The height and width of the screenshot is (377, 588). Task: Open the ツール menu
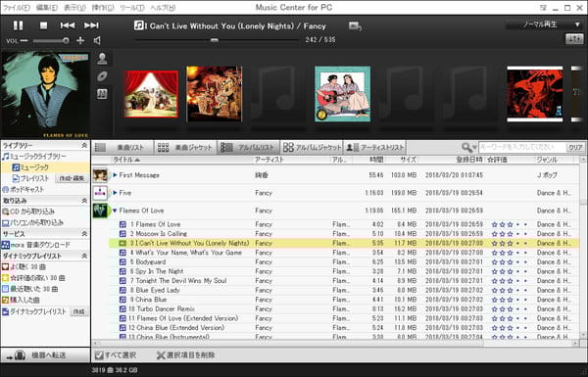pyautogui.click(x=132, y=8)
